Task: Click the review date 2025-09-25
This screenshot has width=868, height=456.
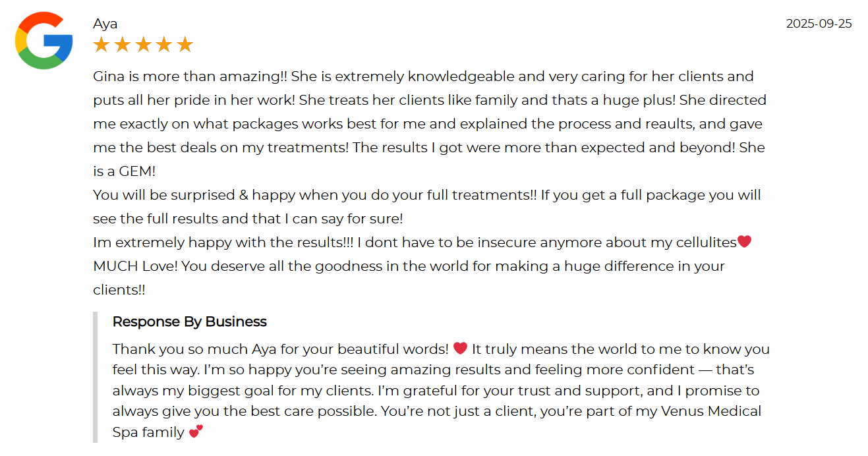Action: point(819,24)
